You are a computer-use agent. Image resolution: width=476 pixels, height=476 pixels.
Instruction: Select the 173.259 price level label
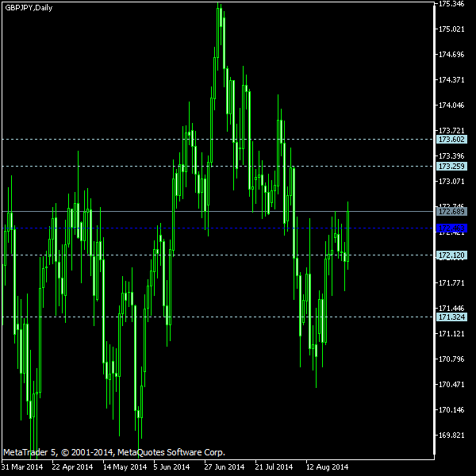[x=451, y=167]
